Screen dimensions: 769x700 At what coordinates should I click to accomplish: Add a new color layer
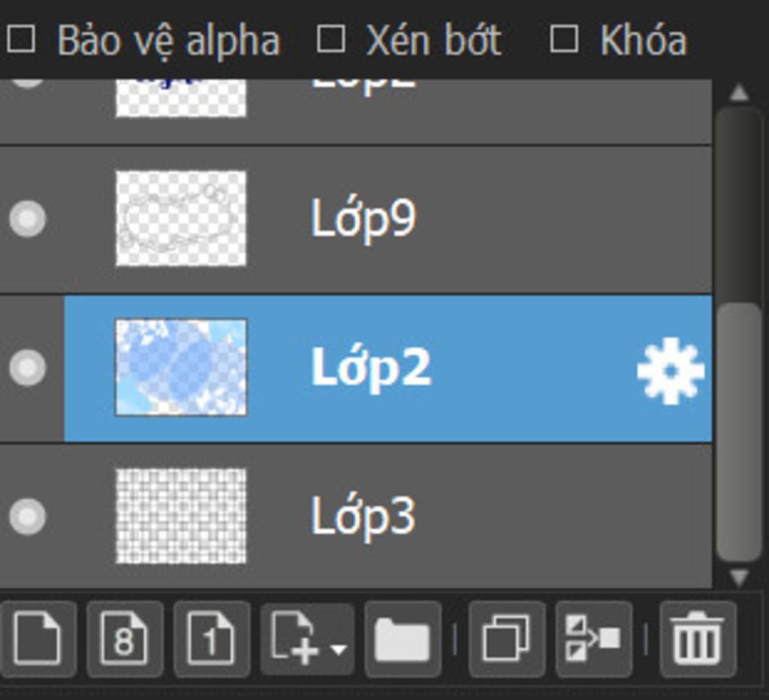point(38,639)
